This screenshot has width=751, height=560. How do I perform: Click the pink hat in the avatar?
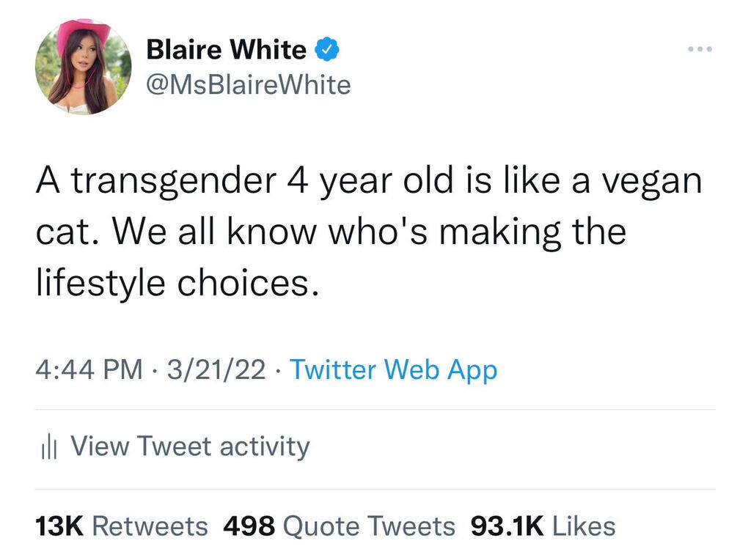(84, 32)
